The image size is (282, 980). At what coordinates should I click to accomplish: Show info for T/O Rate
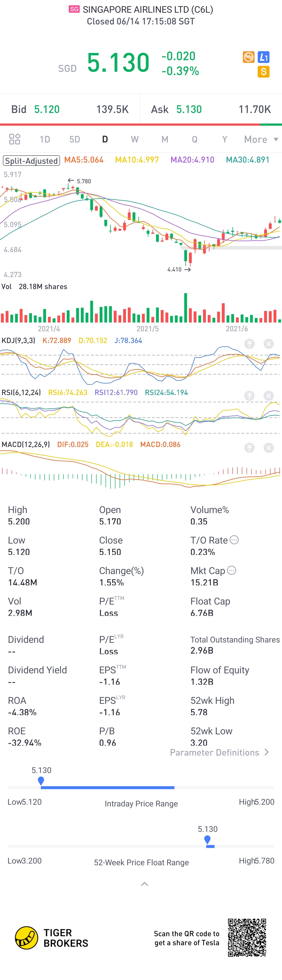click(x=234, y=539)
